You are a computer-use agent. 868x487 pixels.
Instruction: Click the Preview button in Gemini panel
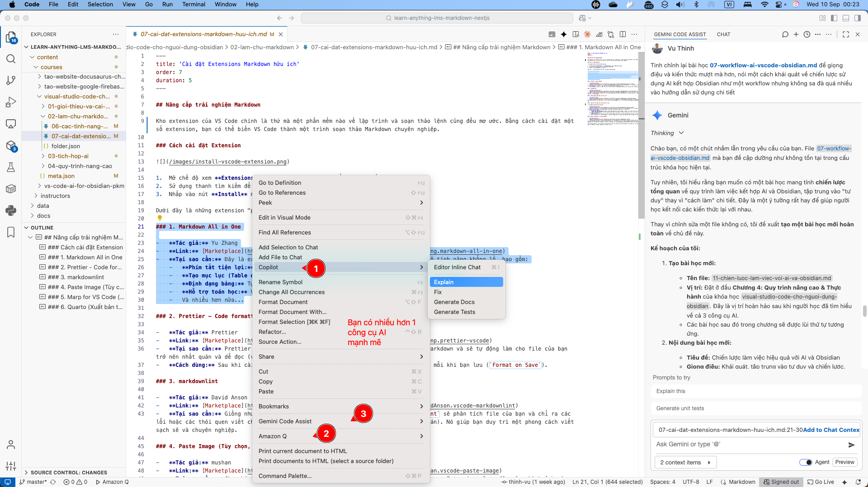[844, 462]
